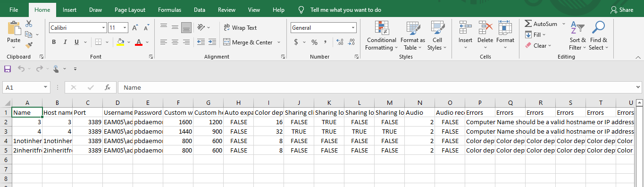Click the formula bar containing Name

[376, 87]
